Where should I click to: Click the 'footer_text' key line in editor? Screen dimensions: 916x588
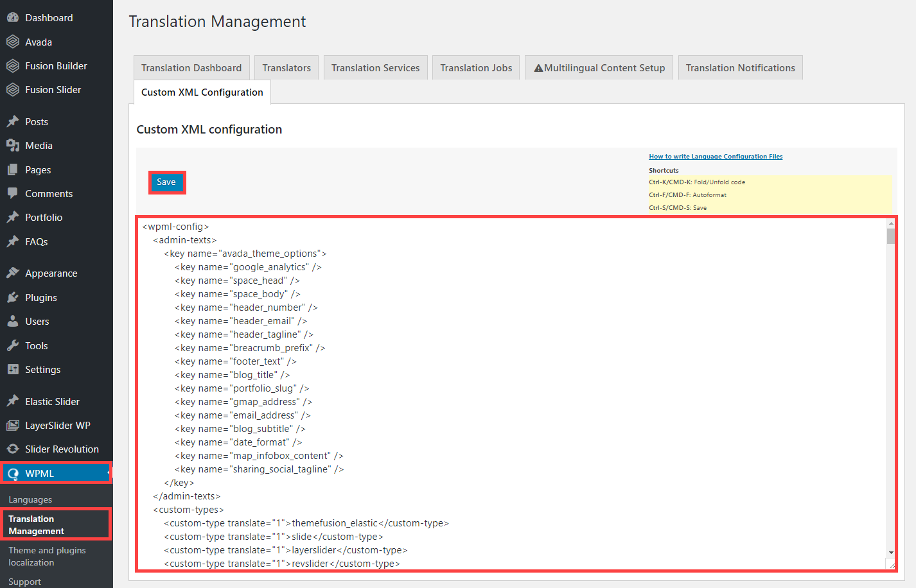click(x=236, y=361)
